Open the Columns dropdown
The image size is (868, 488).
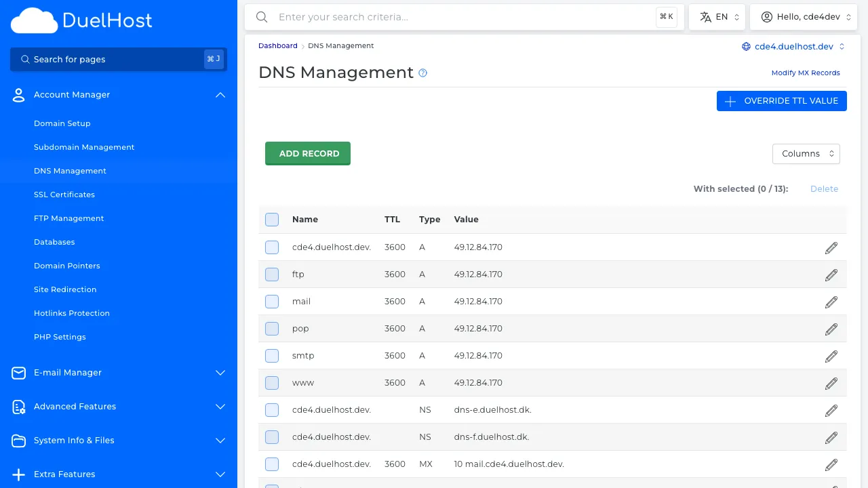pyautogui.click(x=806, y=153)
